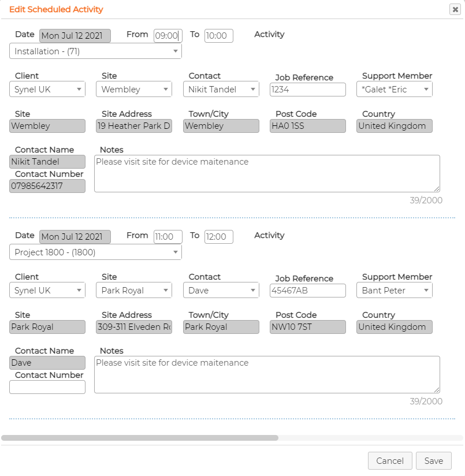Image resolution: width=465 pixels, height=476 pixels.
Task: Open the Project 1800 - (1800) activity dropdown
Action: pyautogui.click(x=96, y=252)
